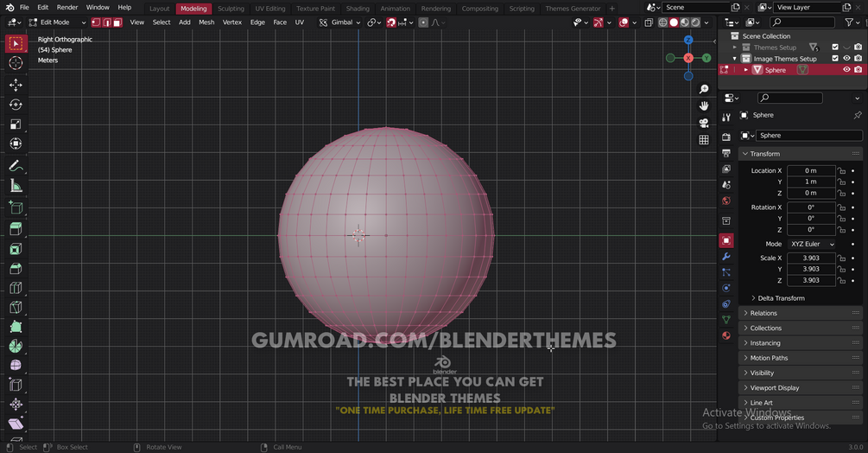Click the Location Y value field
Image resolution: width=868 pixels, height=453 pixels.
click(811, 182)
